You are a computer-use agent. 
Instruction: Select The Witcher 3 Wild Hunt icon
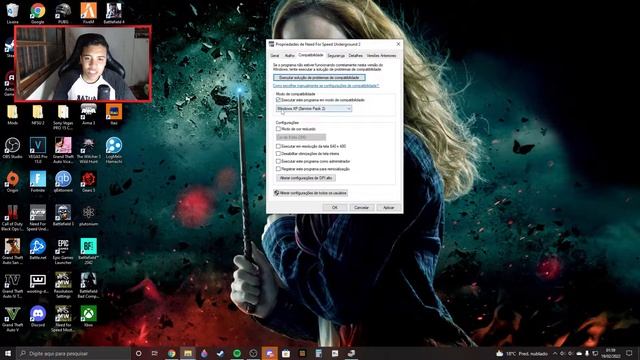coord(88,151)
